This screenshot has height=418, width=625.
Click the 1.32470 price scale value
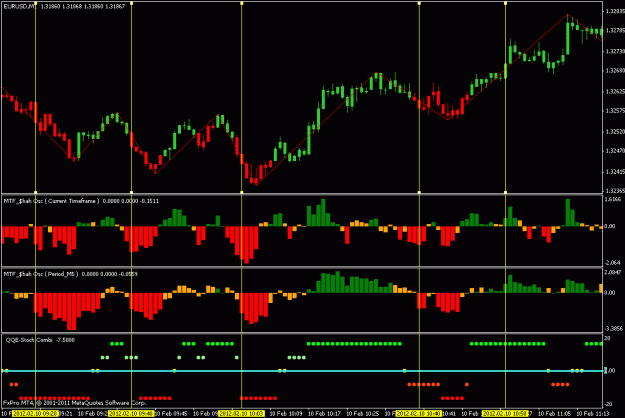(615, 151)
